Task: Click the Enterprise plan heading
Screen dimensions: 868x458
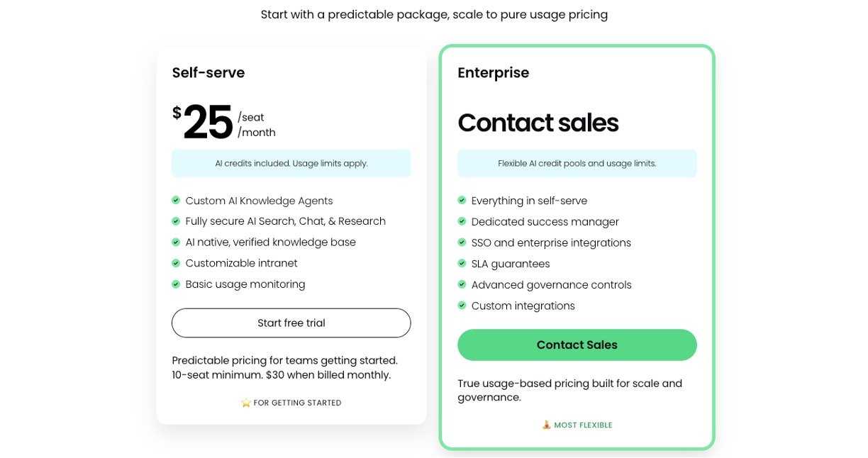Action: tap(493, 72)
